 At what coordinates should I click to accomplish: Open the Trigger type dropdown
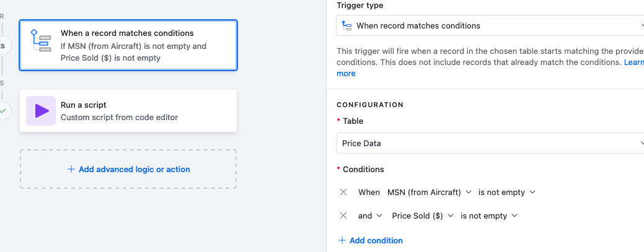coord(490,25)
